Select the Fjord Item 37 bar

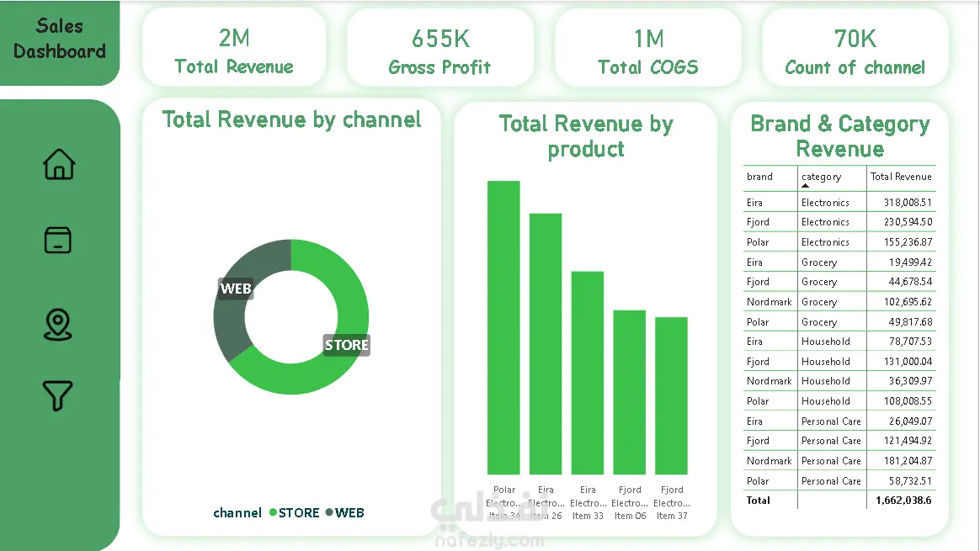671,395
